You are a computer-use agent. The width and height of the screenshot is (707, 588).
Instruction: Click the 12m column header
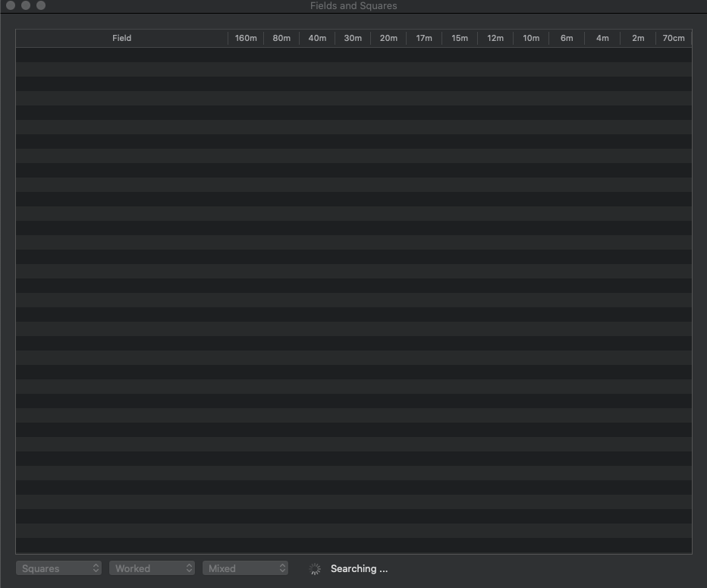(x=495, y=38)
